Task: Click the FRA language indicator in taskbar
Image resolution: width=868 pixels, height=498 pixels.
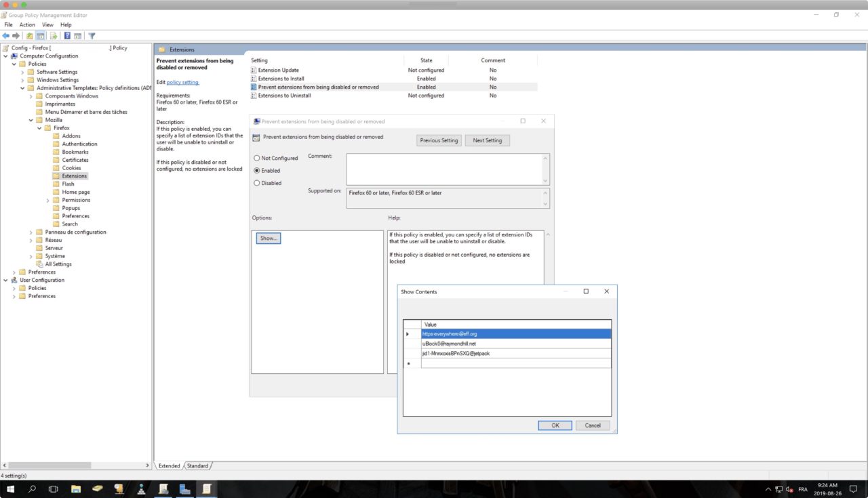Action: click(x=803, y=489)
